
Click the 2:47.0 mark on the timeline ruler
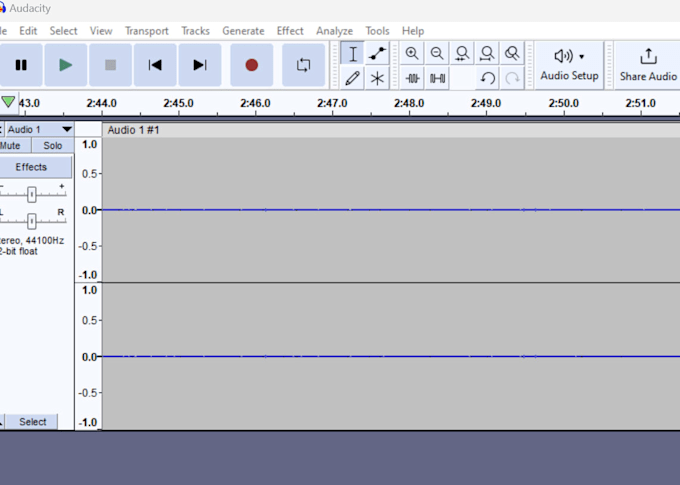(332, 103)
